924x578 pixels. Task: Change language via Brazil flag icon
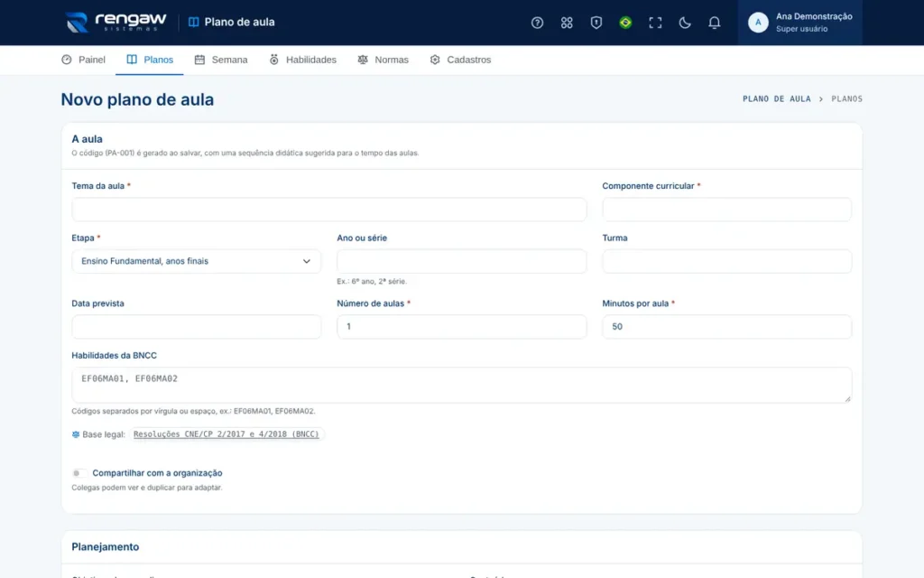(x=625, y=23)
